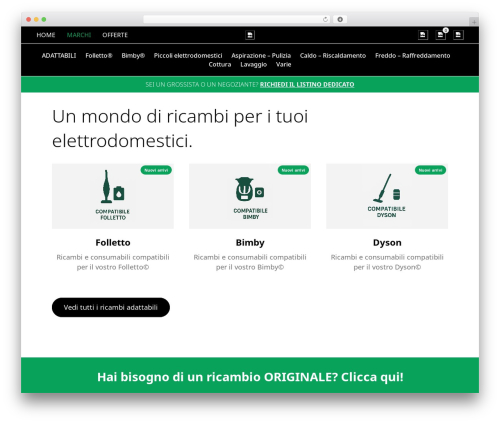This screenshot has height=423, width=500.
Task: Click Nuovi arrivi badge on Dyson card
Action: 430,170
